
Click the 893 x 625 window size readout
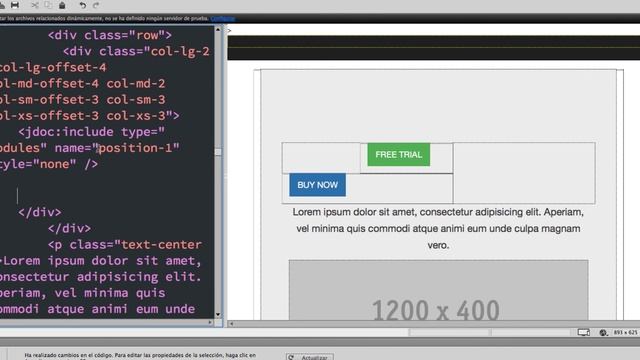coord(625,333)
